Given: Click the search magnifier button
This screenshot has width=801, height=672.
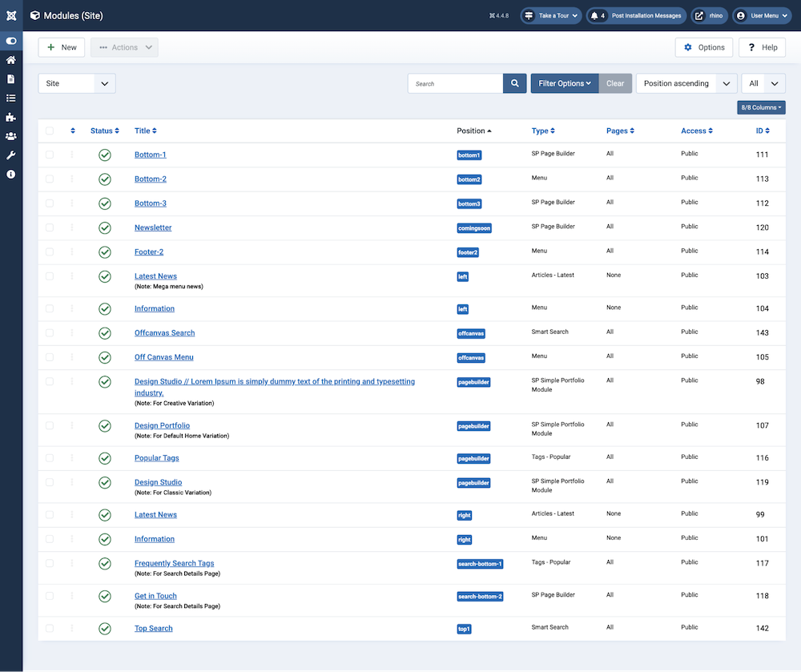Looking at the screenshot, I should 514,83.
